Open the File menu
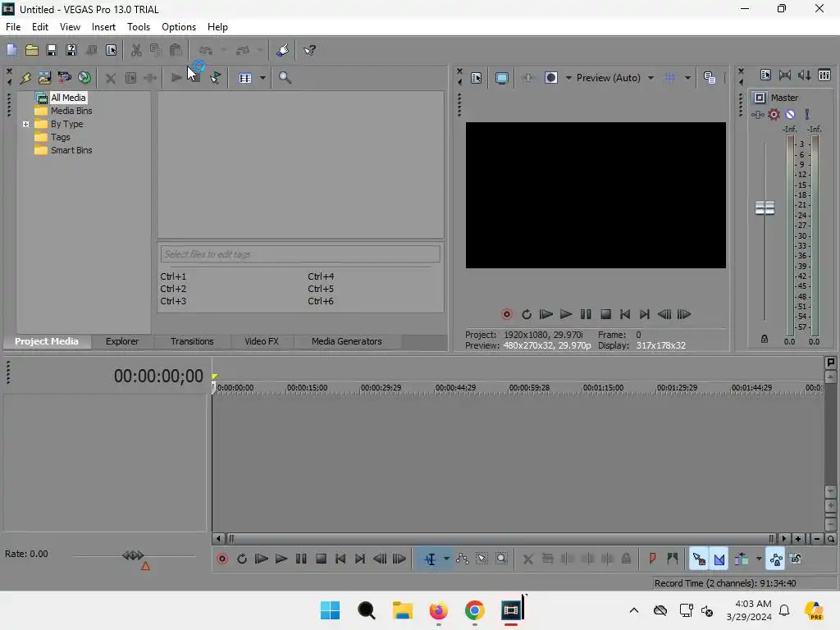The height and width of the screenshot is (630, 840). (13, 27)
